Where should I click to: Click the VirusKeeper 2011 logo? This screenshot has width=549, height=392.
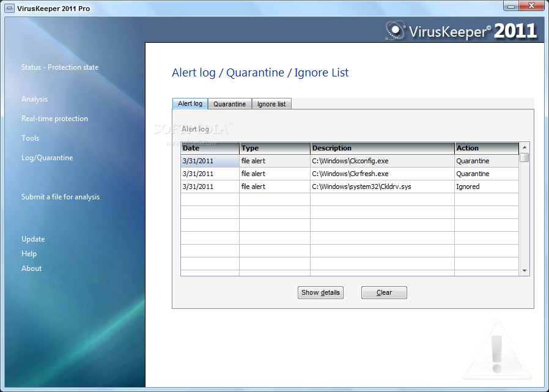click(x=461, y=31)
